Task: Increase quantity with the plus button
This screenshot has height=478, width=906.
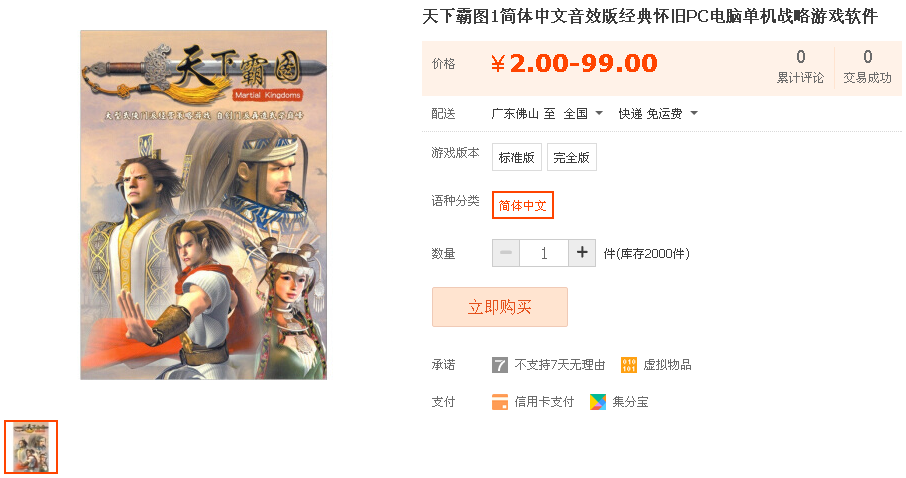Action: tap(582, 253)
